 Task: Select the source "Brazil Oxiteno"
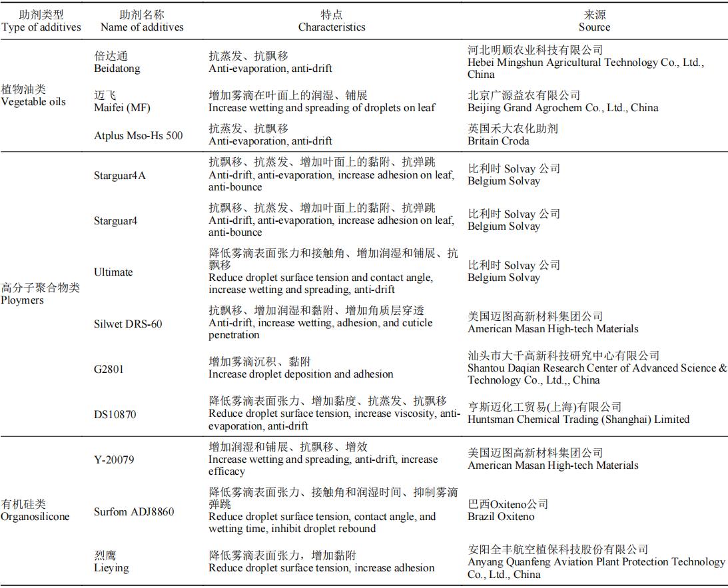pyautogui.click(x=501, y=517)
